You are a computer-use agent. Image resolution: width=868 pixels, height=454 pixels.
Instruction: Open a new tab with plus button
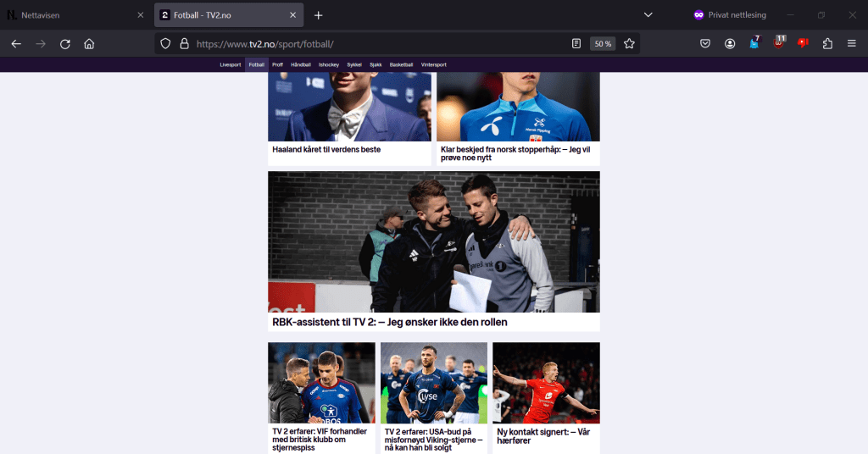[319, 15]
